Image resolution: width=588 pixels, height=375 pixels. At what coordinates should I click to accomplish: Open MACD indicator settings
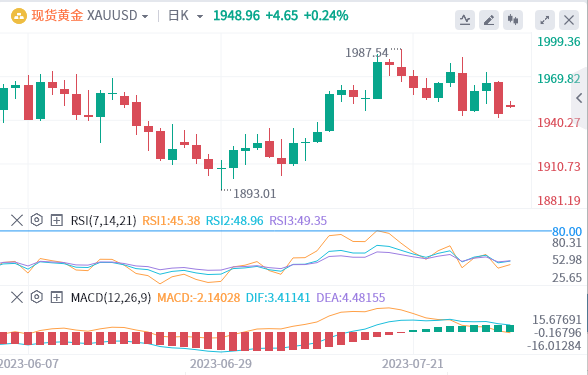(x=36, y=297)
